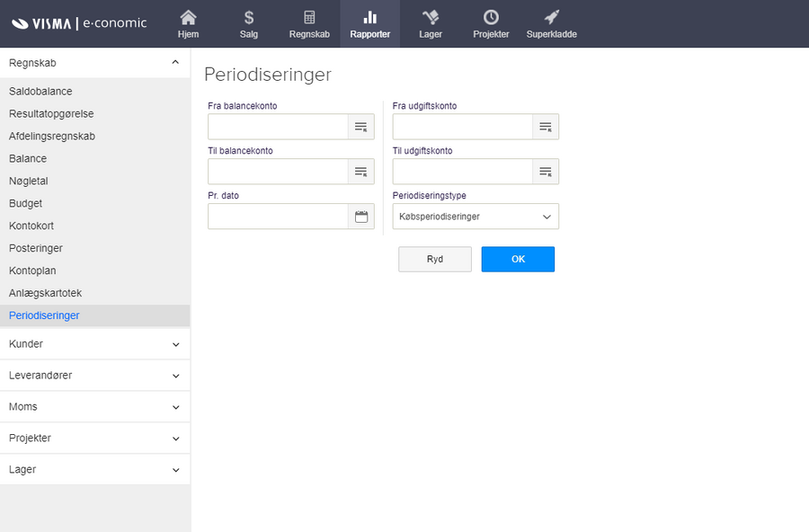This screenshot has height=532, width=809.
Task: Open the Periodiseringstype dropdown
Action: click(476, 217)
